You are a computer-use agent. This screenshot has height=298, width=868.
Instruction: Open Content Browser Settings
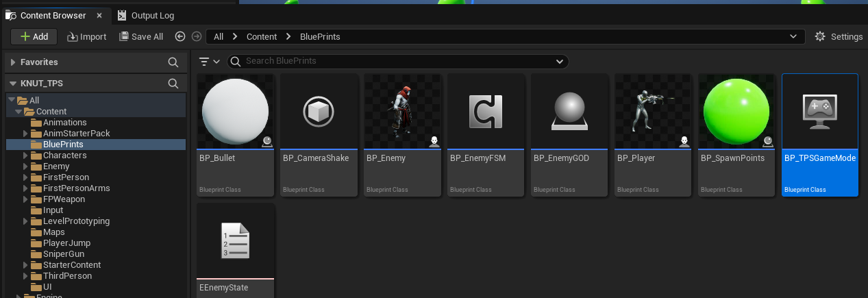point(838,36)
